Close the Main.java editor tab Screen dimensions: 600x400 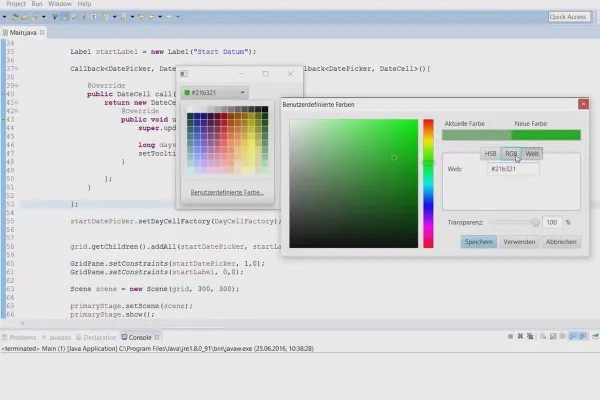[44, 33]
